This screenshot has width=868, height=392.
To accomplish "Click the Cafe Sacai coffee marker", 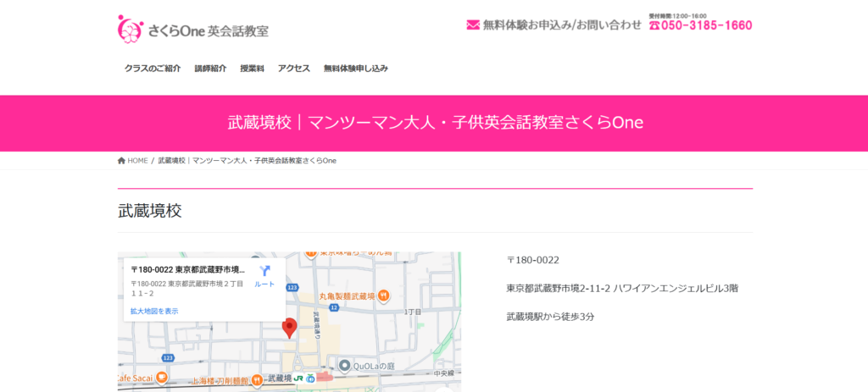I will tap(161, 377).
